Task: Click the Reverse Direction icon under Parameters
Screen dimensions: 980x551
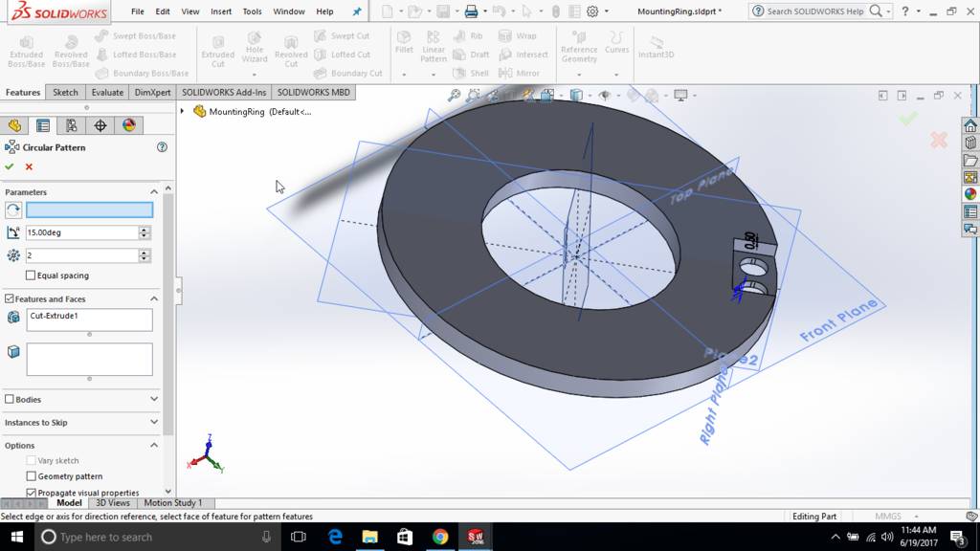Action: click(13, 210)
